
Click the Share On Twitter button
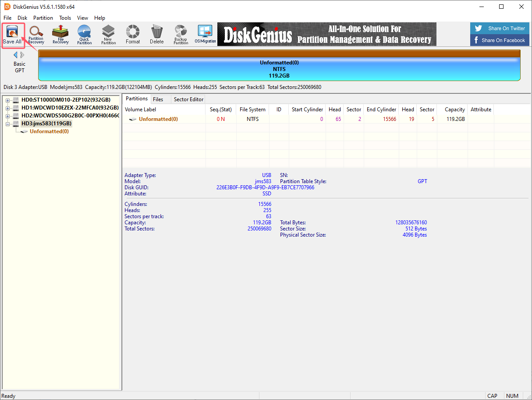tap(500, 28)
